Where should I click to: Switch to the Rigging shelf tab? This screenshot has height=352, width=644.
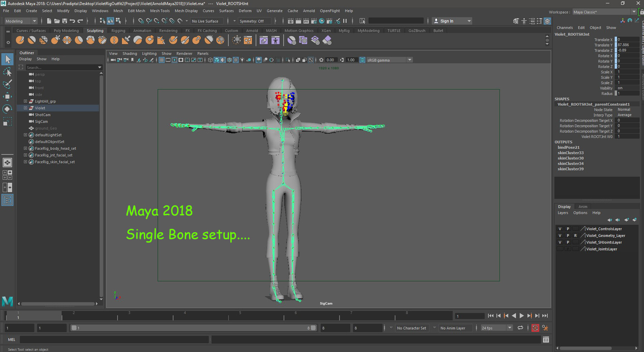118,31
